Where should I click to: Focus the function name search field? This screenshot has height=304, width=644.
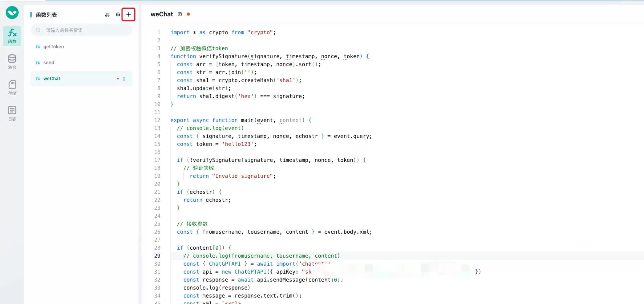coord(81,30)
